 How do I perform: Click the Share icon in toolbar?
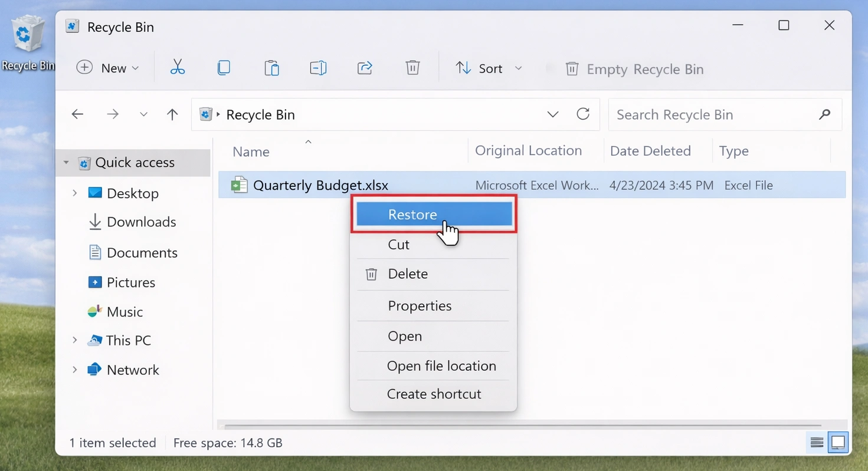point(365,68)
